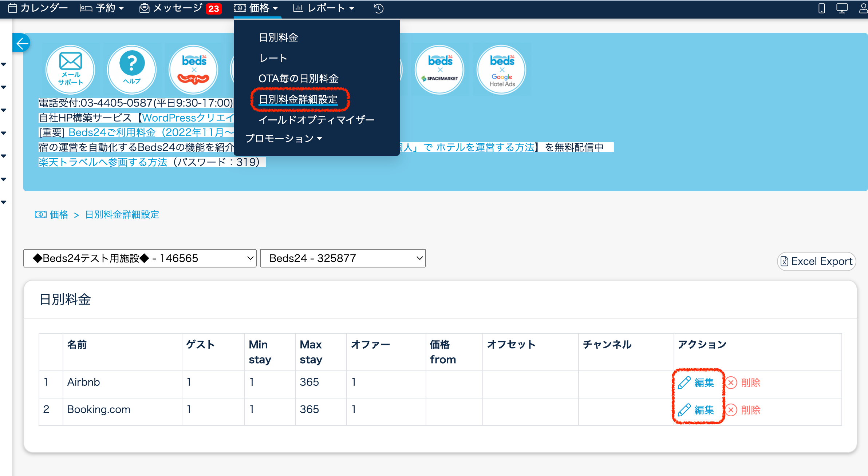Expand the プロモーション submenu
Image resolution: width=868 pixels, height=476 pixels.
point(284,139)
